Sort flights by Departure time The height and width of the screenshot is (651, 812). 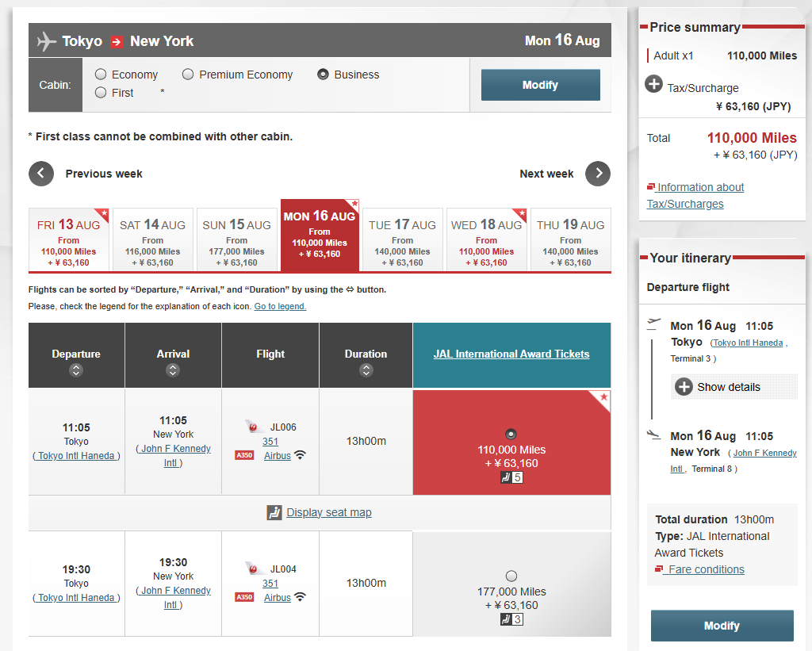pos(76,370)
